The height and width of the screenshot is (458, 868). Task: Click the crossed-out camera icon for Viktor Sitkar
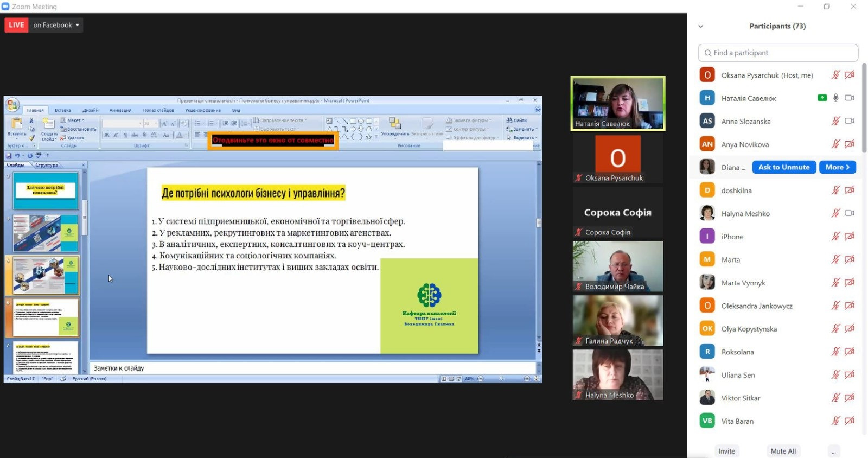(x=850, y=398)
